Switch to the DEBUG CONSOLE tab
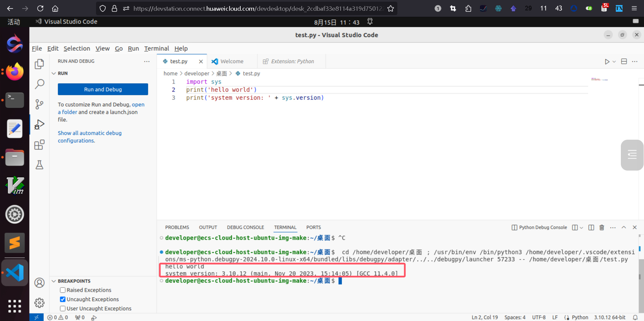Image resolution: width=644 pixels, height=321 pixels. tap(245, 227)
